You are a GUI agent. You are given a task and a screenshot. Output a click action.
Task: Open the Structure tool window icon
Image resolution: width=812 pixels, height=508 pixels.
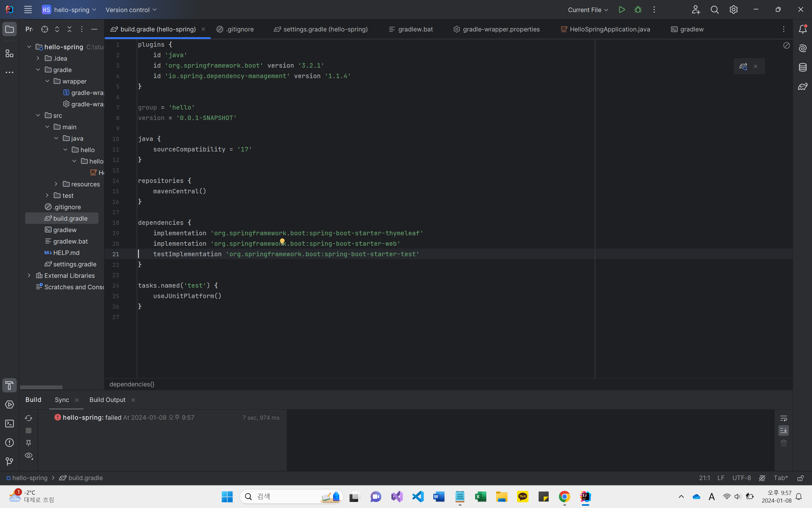click(x=10, y=53)
